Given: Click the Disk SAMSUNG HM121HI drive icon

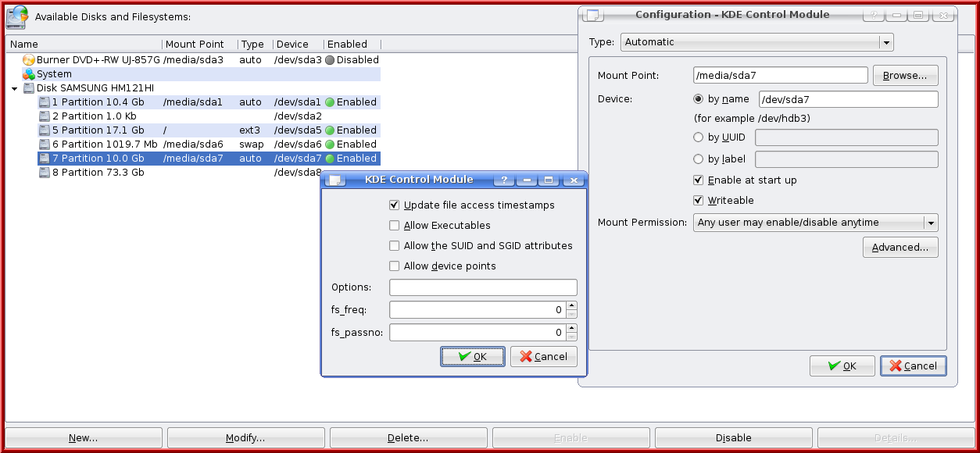Looking at the screenshot, I should click(x=29, y=88).
